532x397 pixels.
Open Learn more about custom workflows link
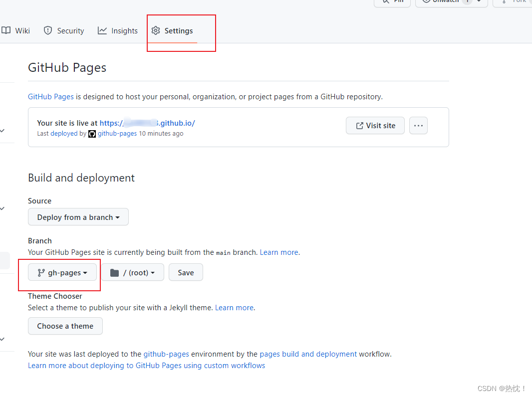tap(147, 366)
